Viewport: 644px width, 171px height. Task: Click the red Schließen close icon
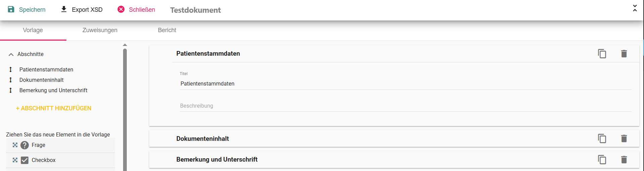pos(121,9)
